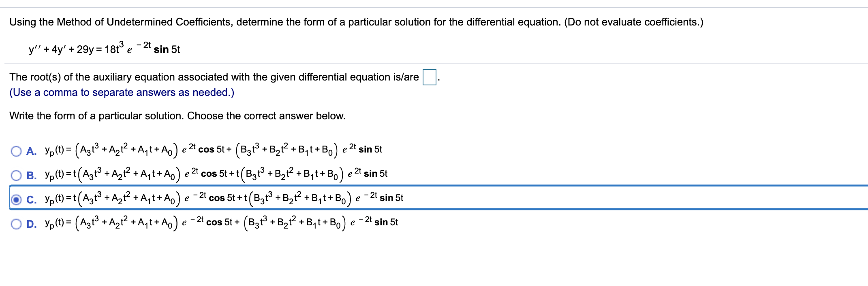Click the bold letter label "D."
The image size is (868, 286).
tap(32, 224)
